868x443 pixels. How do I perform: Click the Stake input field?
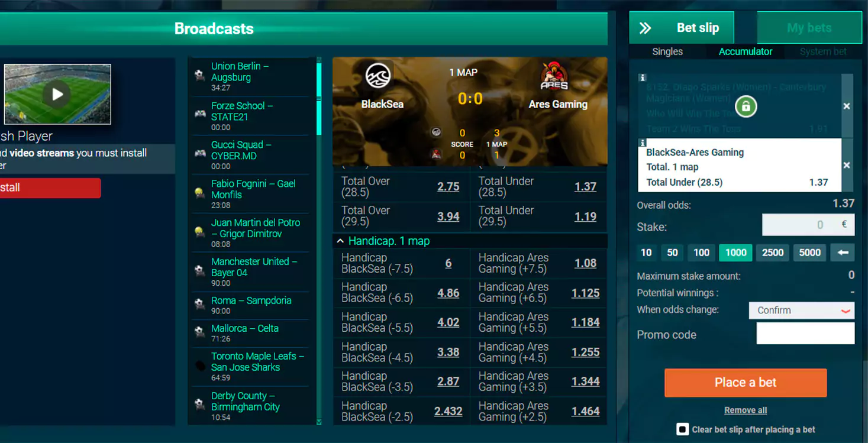click(x=808, y=225)
